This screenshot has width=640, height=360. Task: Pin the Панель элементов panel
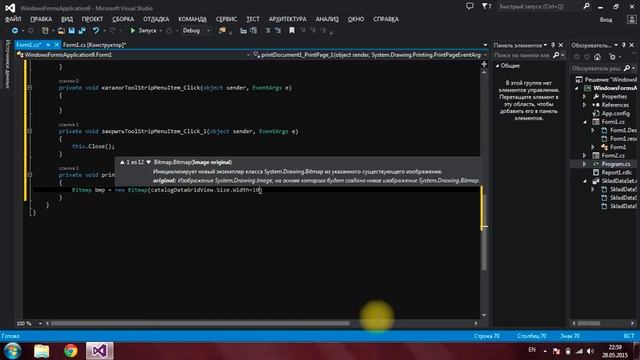click(x=553, y=45)
